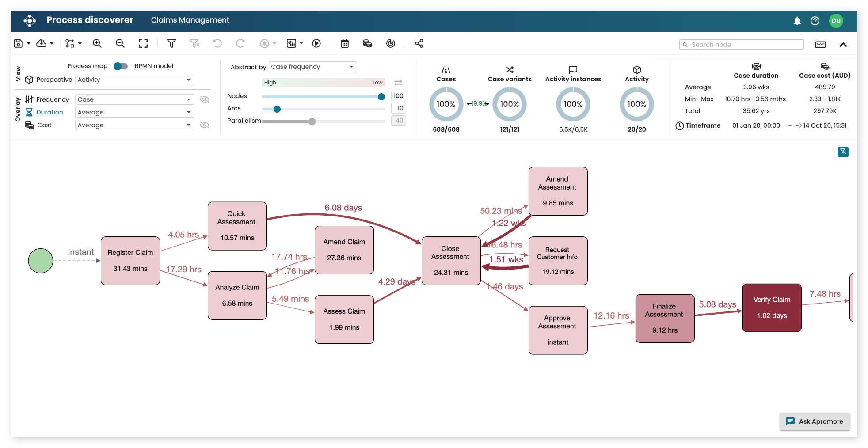Click inside the Search node field
The width and height of the screenshot is (868, 448).
pos(741,44)
